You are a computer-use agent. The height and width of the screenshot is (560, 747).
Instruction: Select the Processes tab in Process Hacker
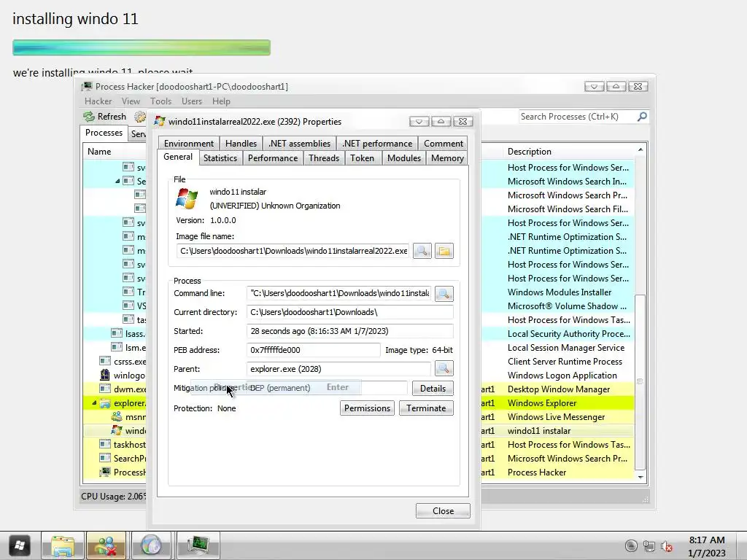(x=104, y=133)
